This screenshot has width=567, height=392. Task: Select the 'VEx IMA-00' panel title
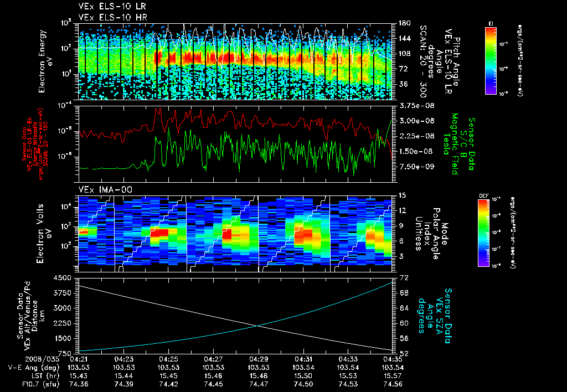[105, 189]
